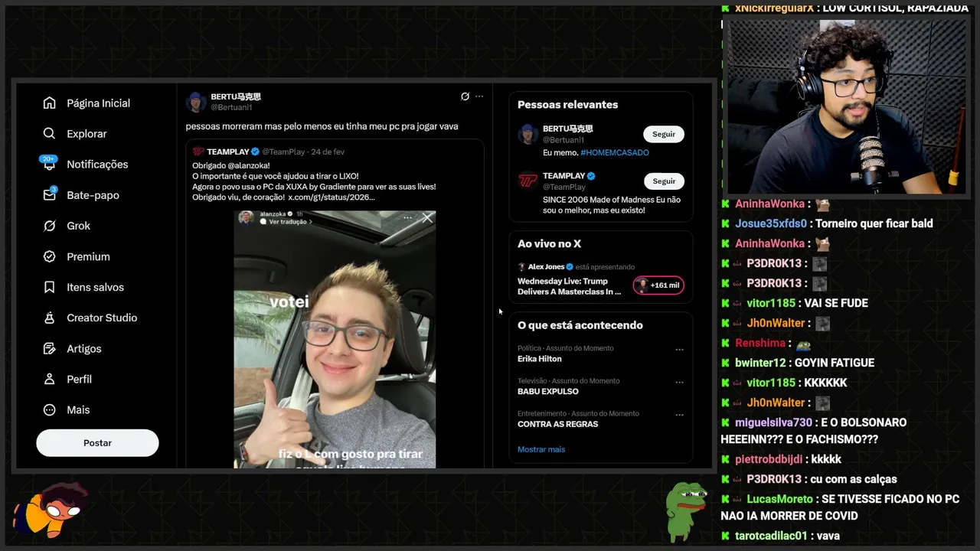Open the Mais circle icon
The image size is (980, 551).
click(50, 409)
